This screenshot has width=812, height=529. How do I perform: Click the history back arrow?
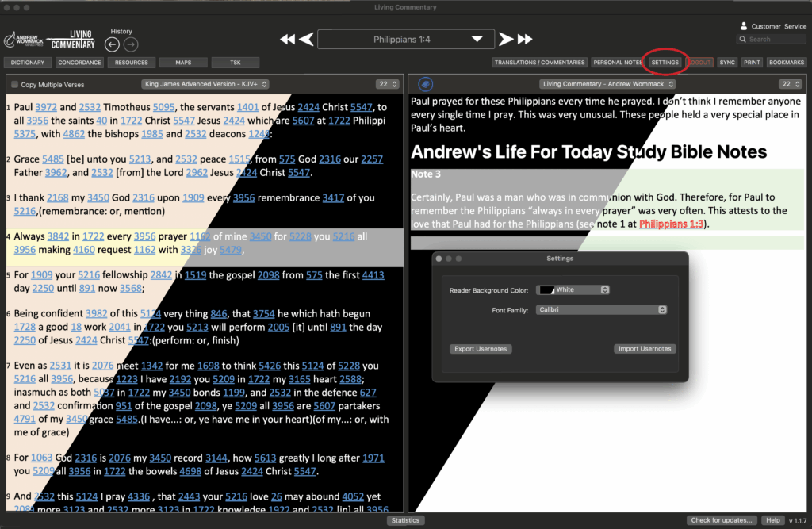tap(112, 44)
